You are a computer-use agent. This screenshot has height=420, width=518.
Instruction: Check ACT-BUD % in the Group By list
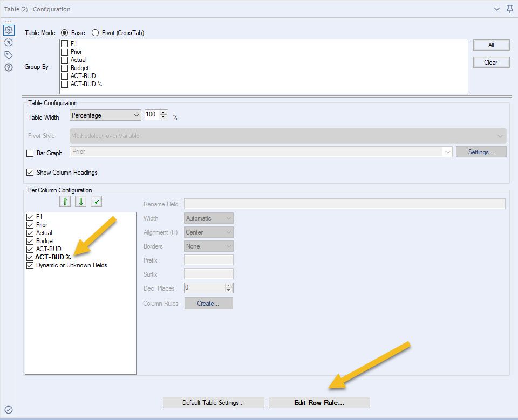pos(65,84)
